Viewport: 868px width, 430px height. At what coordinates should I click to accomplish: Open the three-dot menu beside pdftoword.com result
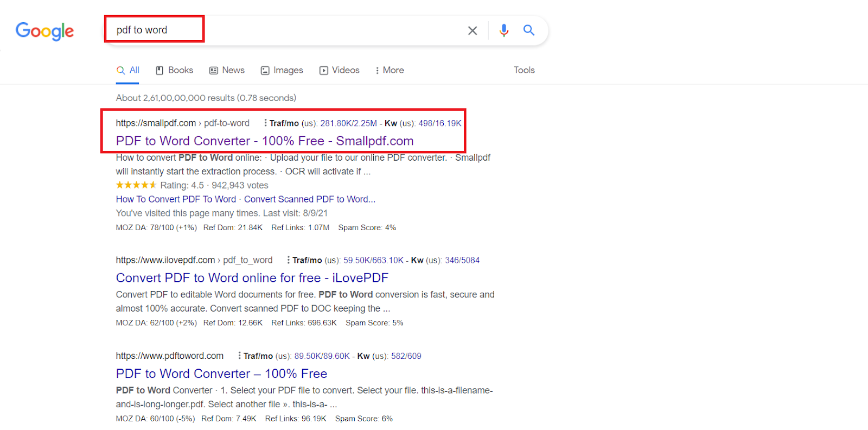coord(239,356)
